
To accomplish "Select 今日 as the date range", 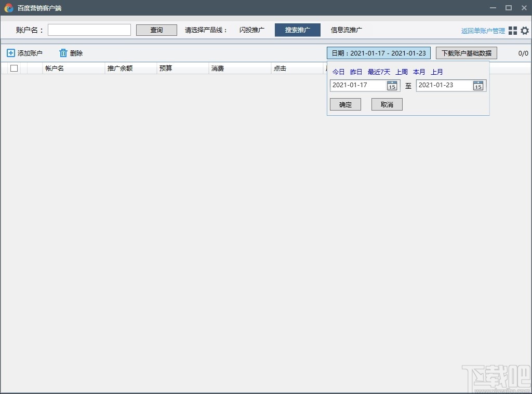I will 338,72.
